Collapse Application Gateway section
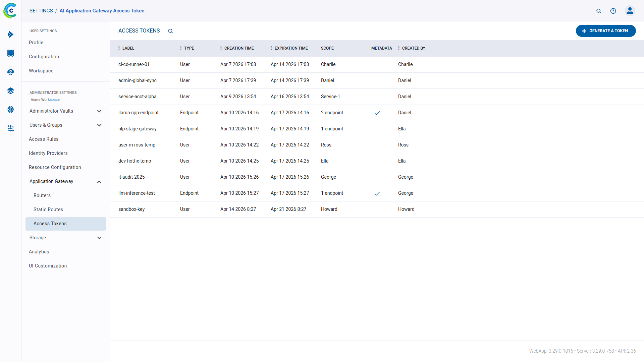644x362 pixels. point(66,181)
